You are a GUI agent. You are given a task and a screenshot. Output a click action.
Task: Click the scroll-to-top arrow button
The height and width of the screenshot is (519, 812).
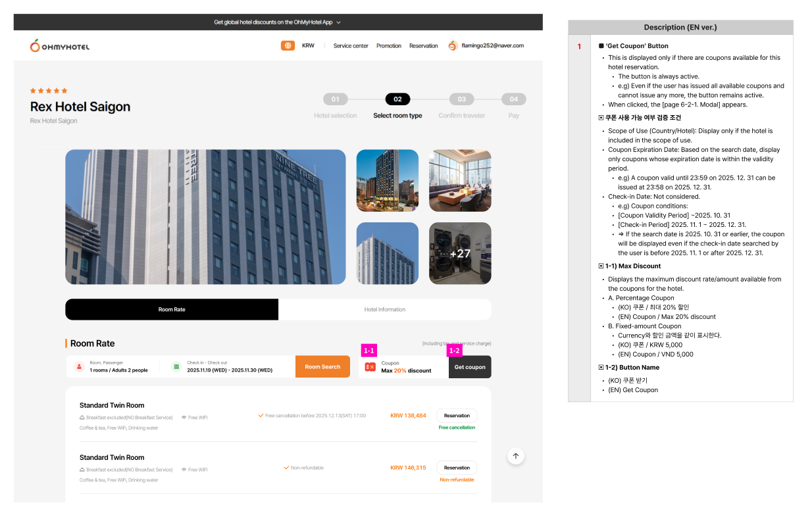(x=516, y=456)
